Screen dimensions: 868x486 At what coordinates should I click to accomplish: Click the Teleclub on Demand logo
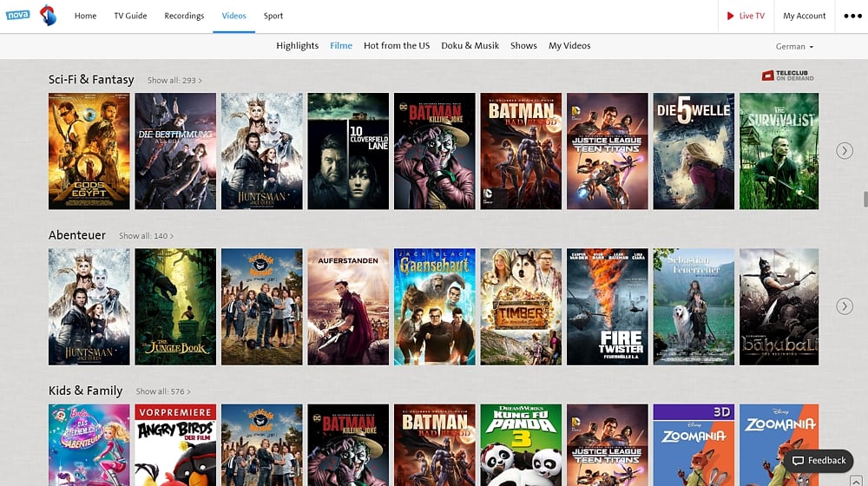coord(788,76)
